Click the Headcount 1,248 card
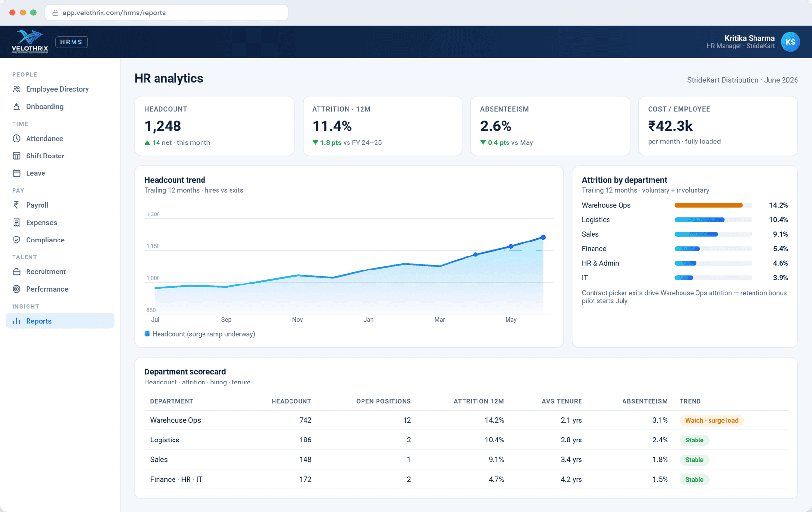Screen dimensions: 812x512 click(x=215, y=126)
